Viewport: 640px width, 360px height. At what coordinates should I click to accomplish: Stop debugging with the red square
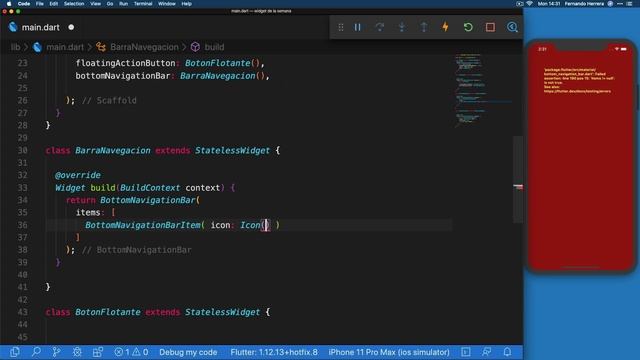click(490, 27)
